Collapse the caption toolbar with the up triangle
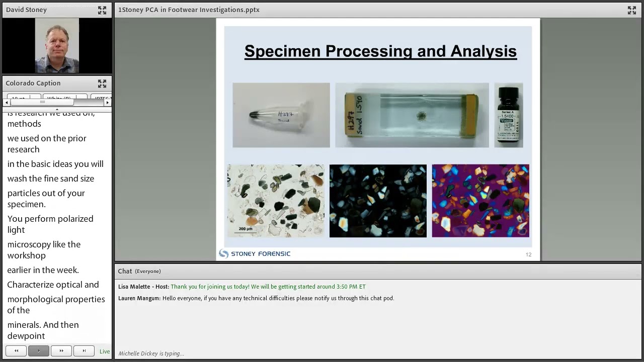Viewport: 644px width, 362px height. tap(57, 109)
